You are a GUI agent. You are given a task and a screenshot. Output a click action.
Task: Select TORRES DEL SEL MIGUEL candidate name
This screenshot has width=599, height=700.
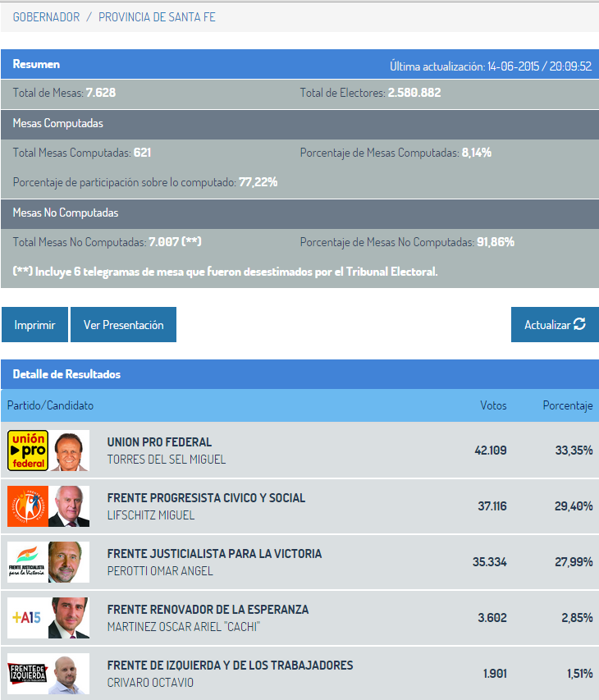point(167,460)
